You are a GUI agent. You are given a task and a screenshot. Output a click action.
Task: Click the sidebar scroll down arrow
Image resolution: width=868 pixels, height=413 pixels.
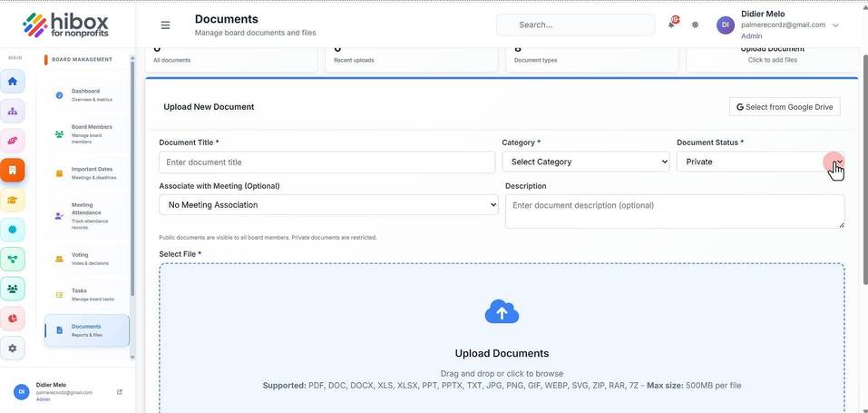pos(132,358)
